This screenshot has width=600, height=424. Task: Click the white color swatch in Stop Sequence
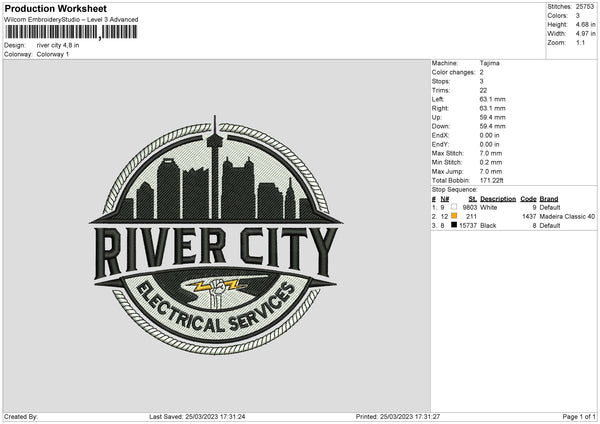pos(453,207)
